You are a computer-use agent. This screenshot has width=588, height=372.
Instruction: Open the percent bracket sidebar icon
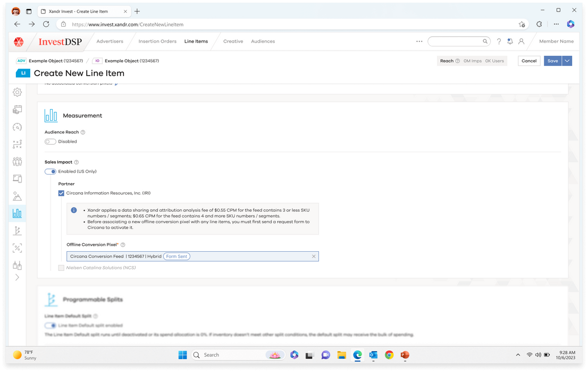coord(17,248)
